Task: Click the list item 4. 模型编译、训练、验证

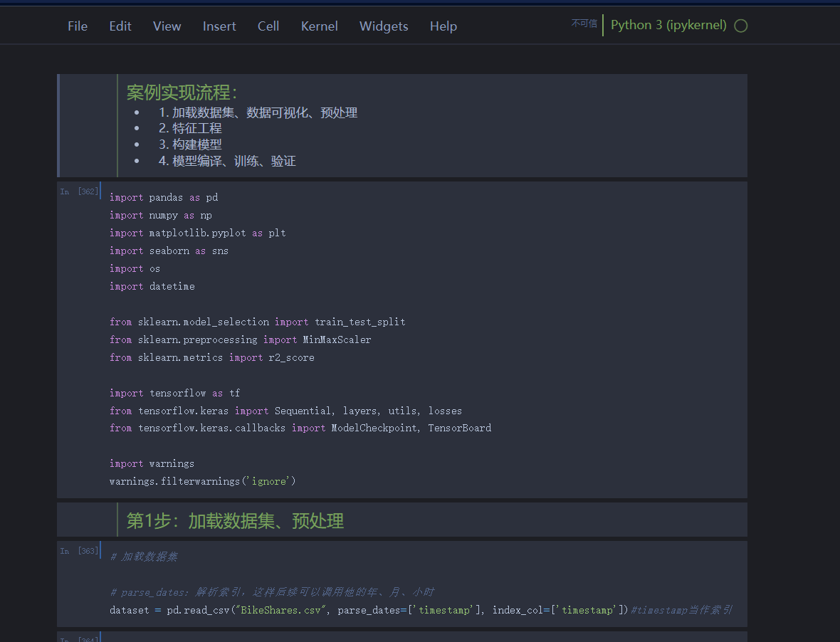Action: pyautogui.click(x=227, y=161)
